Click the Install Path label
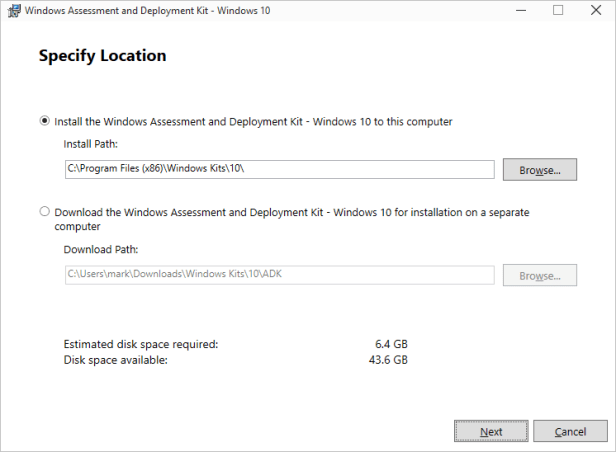The image size is (616, 452). click(x=91, y=144)
